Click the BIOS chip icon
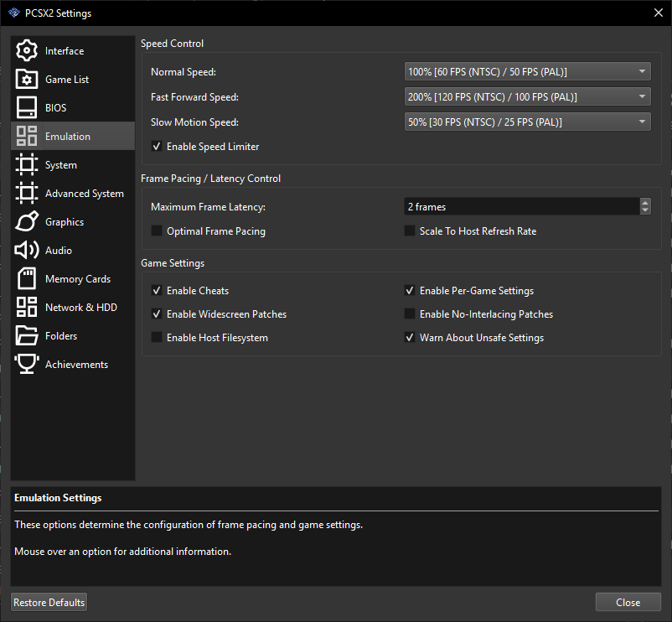 [25, 107]
